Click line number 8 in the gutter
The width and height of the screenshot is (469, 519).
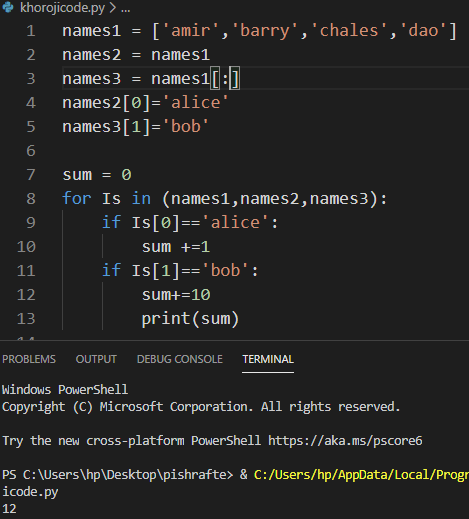[31, 199]
